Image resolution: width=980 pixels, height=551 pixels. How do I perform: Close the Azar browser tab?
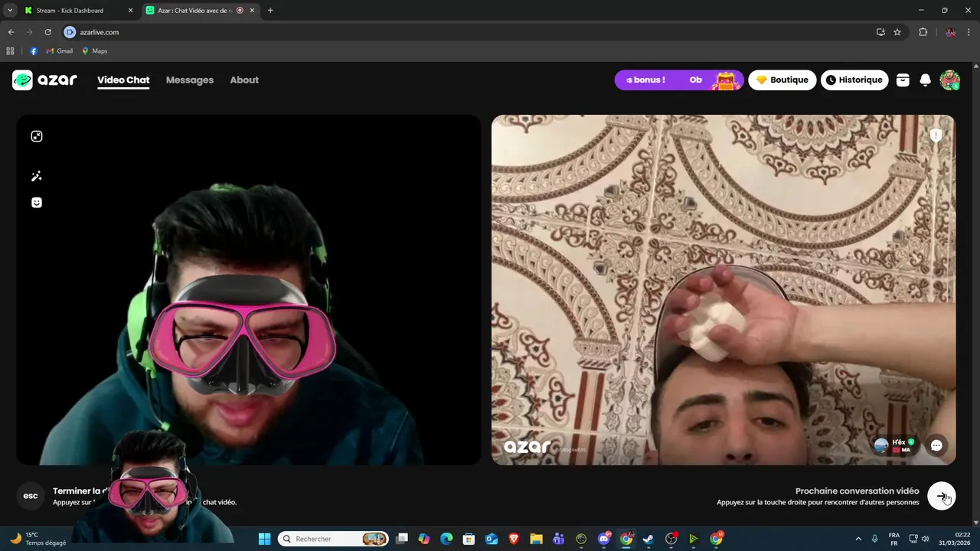click(x=252, y=11)
